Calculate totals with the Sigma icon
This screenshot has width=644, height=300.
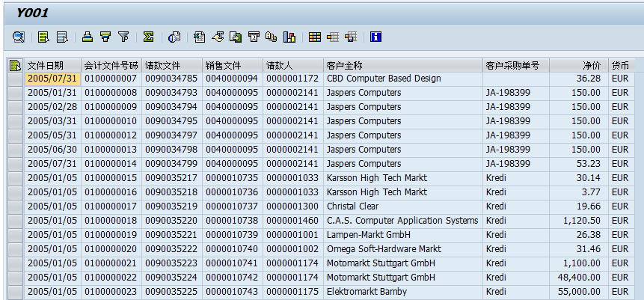[148, 37]
